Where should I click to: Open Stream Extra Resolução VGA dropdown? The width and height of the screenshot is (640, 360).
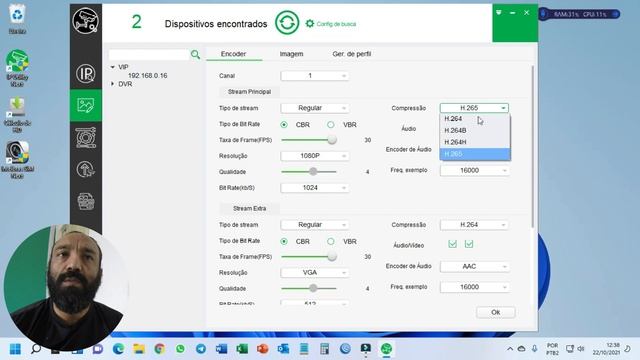click(315, 272)
